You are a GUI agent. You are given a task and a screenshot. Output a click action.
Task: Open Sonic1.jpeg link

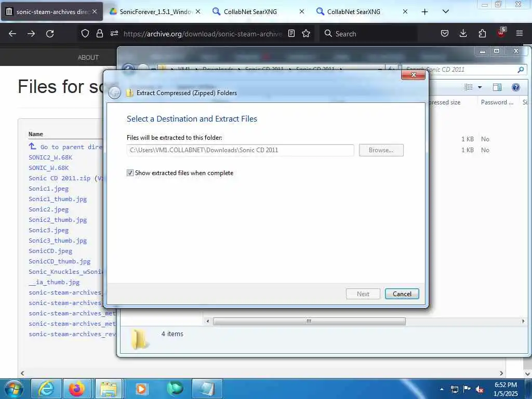48,189
